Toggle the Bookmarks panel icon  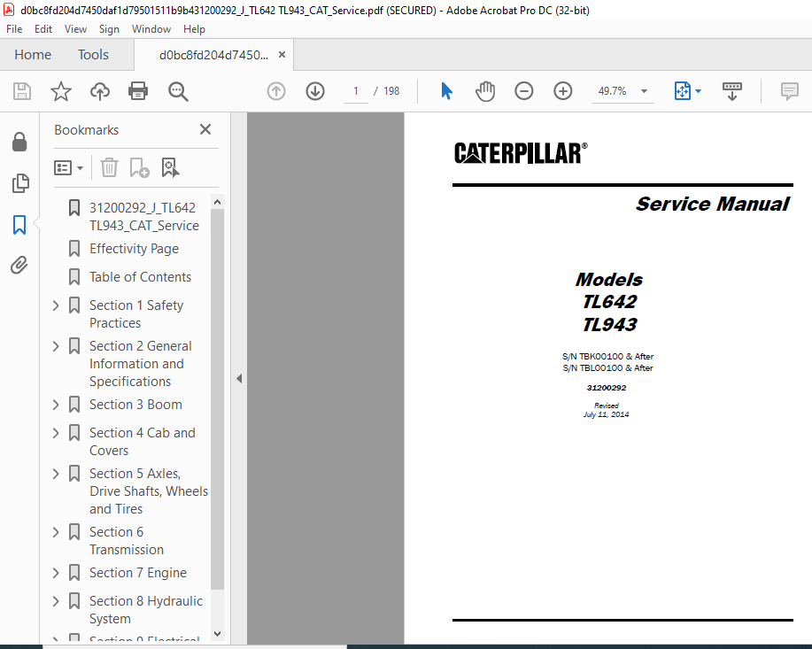(x=19, y=224)
